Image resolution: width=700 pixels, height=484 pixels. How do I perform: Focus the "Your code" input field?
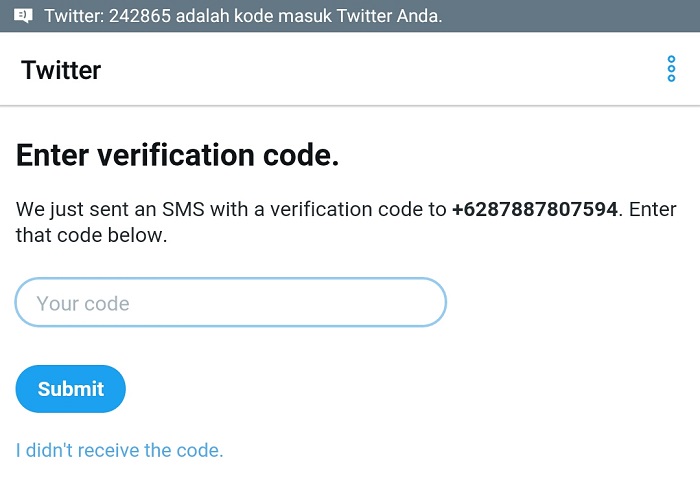(230, 303)
